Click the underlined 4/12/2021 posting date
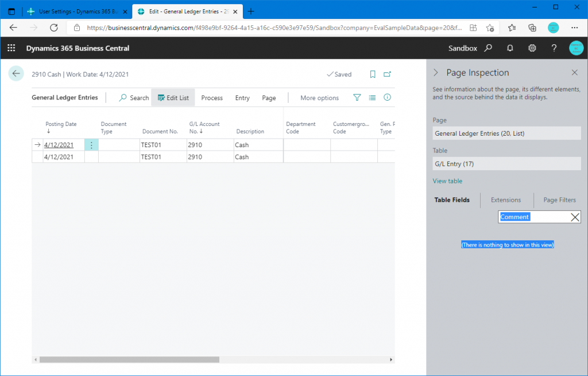This screenshot has width=588, height=376. coord(59,145)
